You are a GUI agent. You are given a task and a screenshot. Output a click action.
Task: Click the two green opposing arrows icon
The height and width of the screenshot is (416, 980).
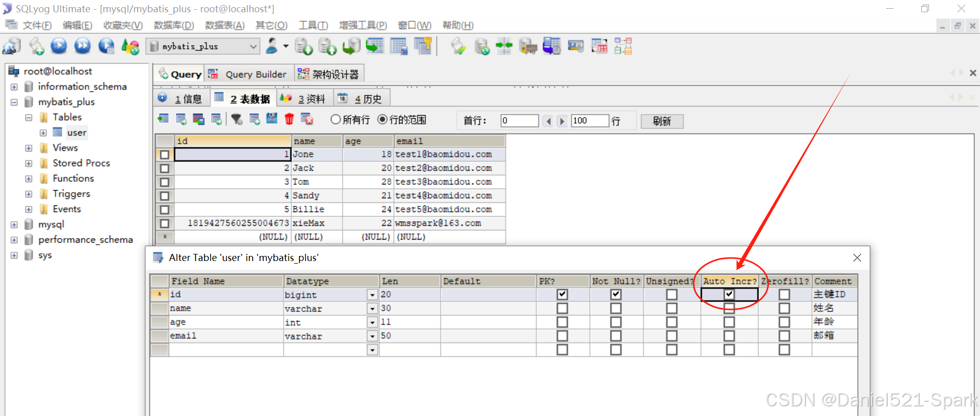(504, 46)
